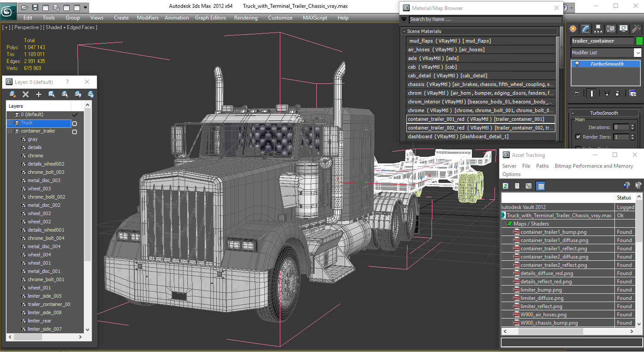The height and width of the screenshot is (352, 644).
Task: Open Bitmap Performance and Memory menu
Action: (594, 166)
